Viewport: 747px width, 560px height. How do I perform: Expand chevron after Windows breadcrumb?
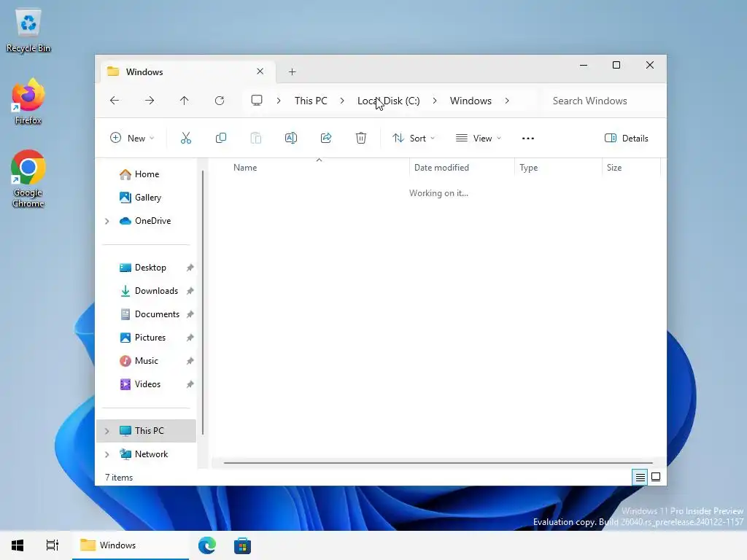point(507,101)
